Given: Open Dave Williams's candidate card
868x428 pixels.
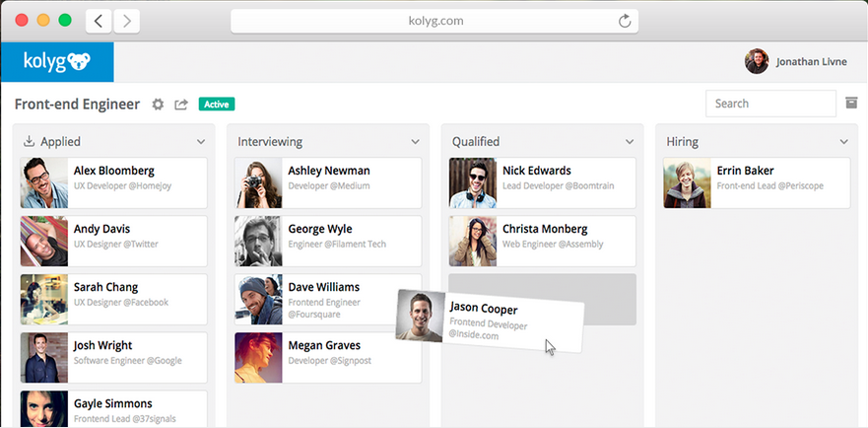Looking at the screenshot, I should coord(328,300).
